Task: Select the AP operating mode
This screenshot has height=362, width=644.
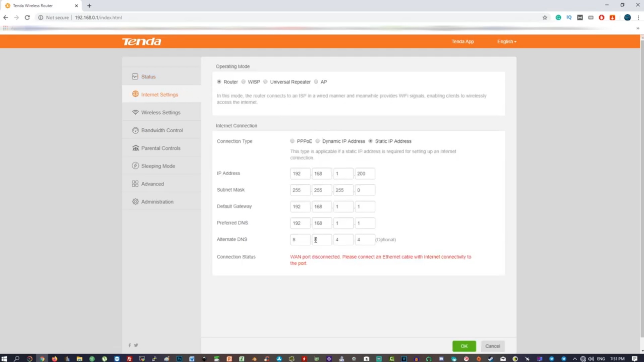Action: (316, 82)
